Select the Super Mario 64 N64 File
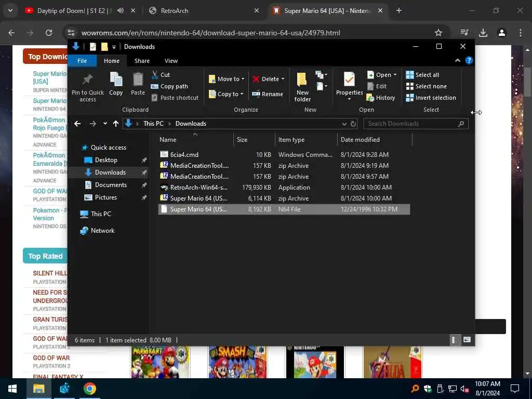The width and height of the screenshot is (532, 399). click(x=284, y=209)
